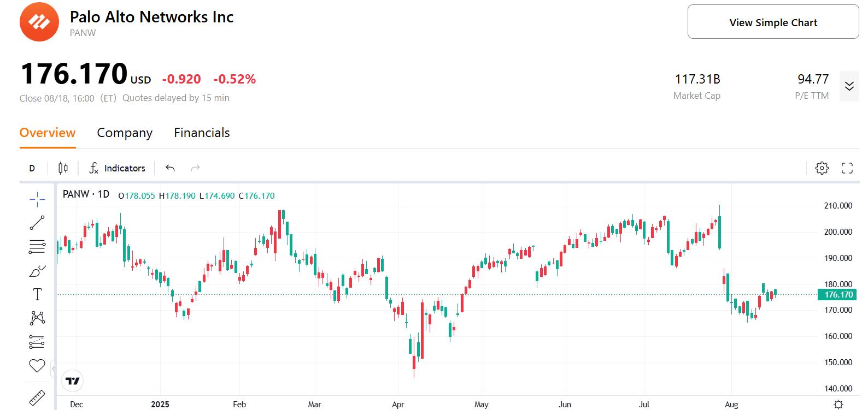The height and width of the screenshot is (410, 868).
Task: Switch to the Company tab
Action: coord(125,133)
